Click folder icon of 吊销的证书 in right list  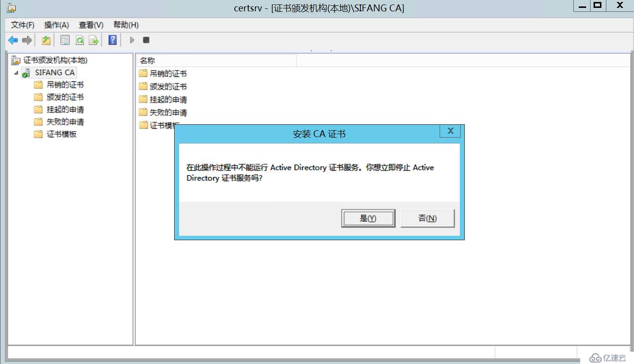coord(143,73)
